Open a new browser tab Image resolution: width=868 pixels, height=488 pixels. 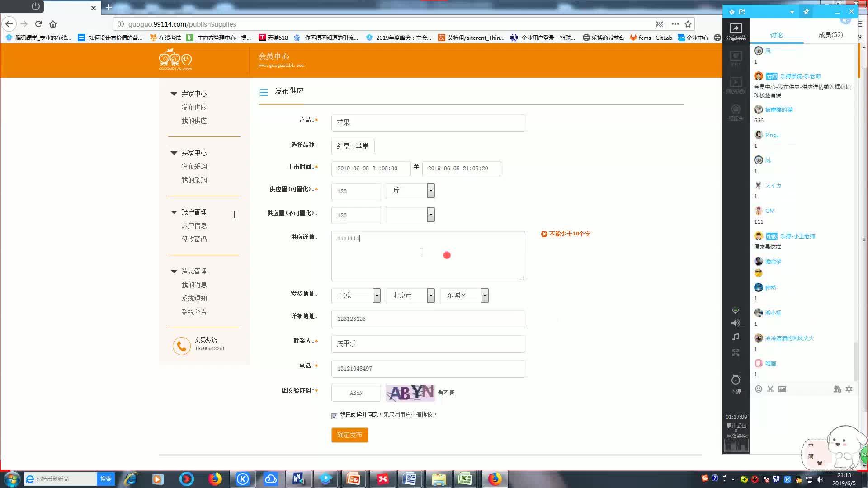point(109,7)
